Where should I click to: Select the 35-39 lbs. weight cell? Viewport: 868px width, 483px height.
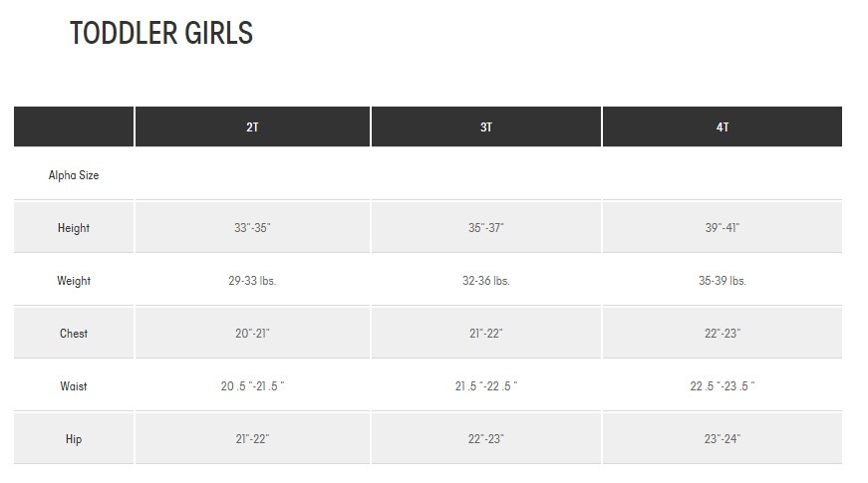coord(723,281)
